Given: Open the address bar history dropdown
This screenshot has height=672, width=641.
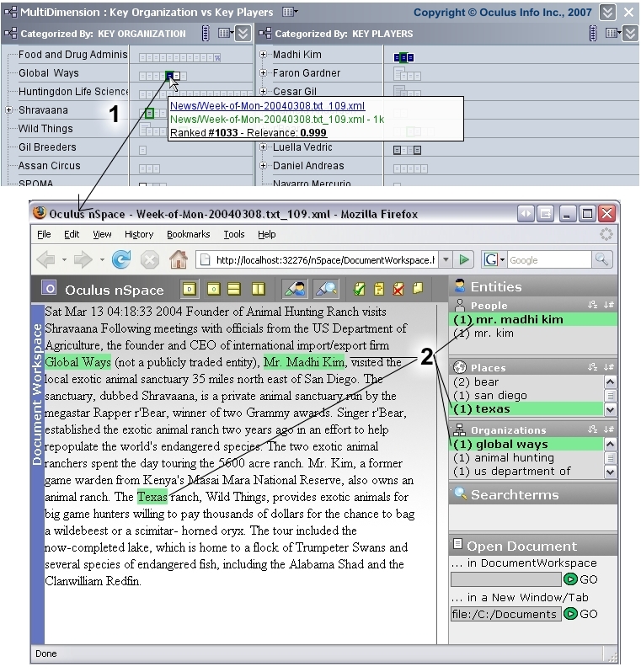Looking at the screenshot, I should point(446,259).
